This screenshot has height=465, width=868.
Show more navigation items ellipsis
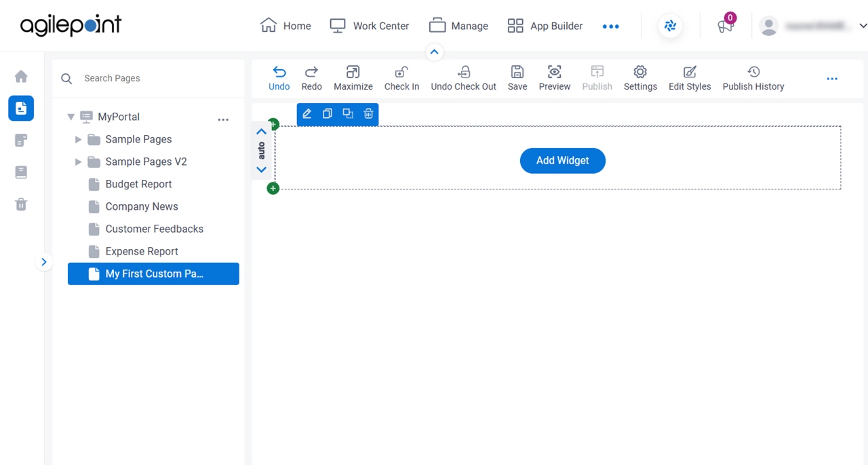[x=611, y=26]
